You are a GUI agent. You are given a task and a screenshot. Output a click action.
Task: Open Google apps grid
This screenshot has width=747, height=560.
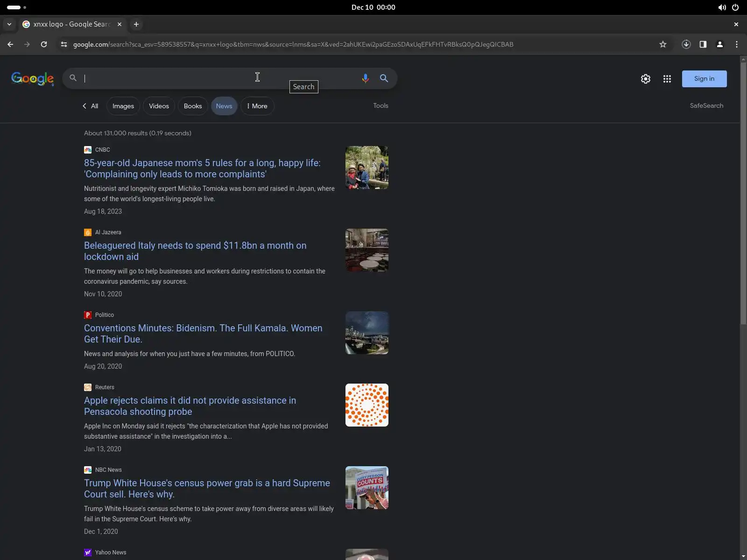click(667, 79)
